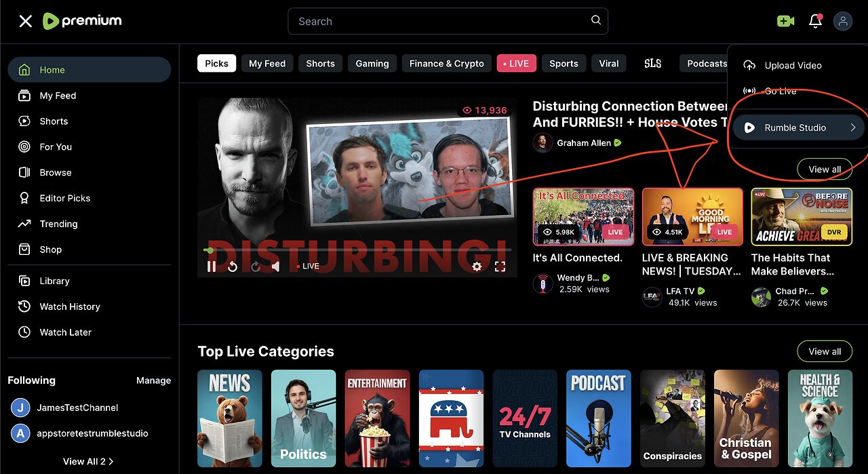Expand View All 2 following list
Viewport: 868px width, 474px height.
click(x=88, y=461)
